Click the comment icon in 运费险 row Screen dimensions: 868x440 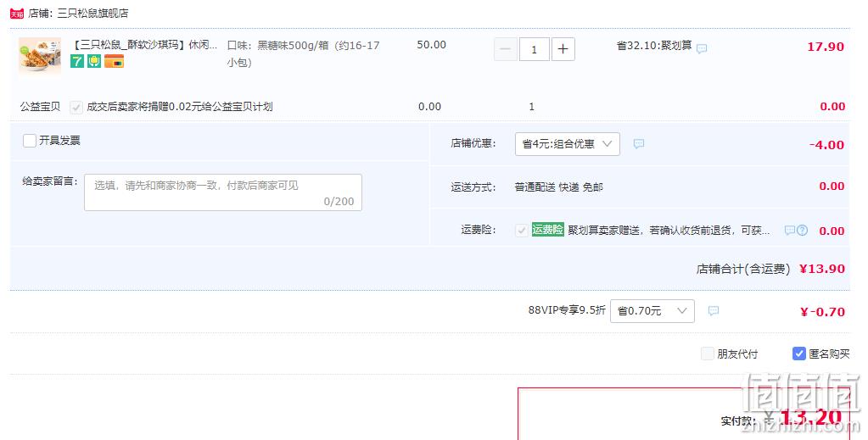[790, 231]
